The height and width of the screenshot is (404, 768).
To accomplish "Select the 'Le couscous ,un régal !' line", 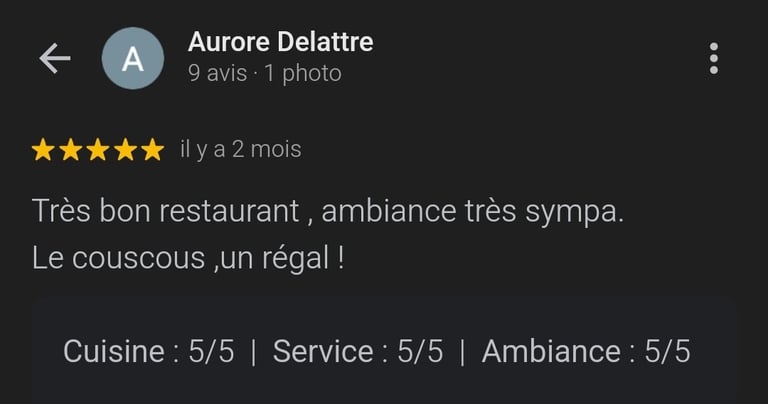I will click(x=188, y=258).
